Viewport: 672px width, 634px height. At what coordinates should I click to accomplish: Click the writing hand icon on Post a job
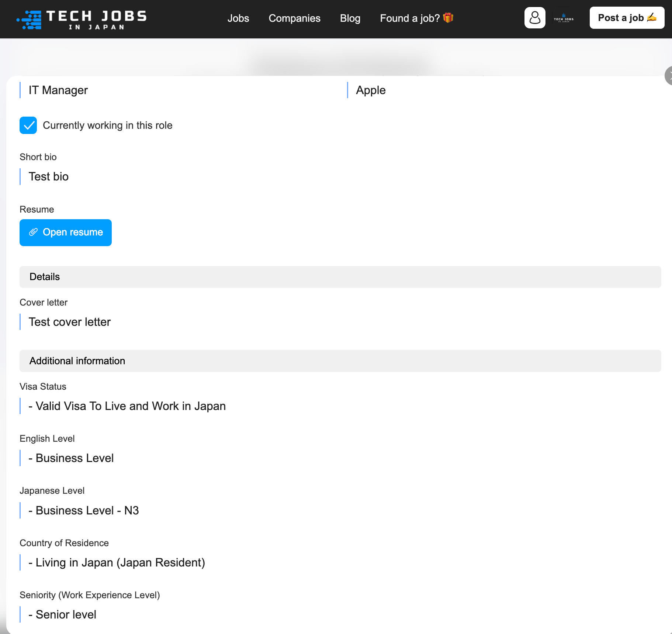[652, 17]
